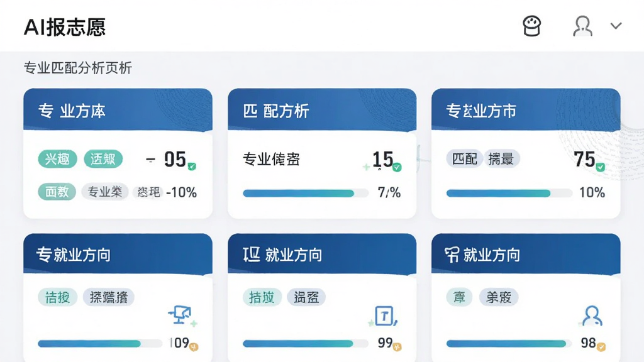
Task: Toggle the green 面数 tag chip
Action: [x=57, y=192]
